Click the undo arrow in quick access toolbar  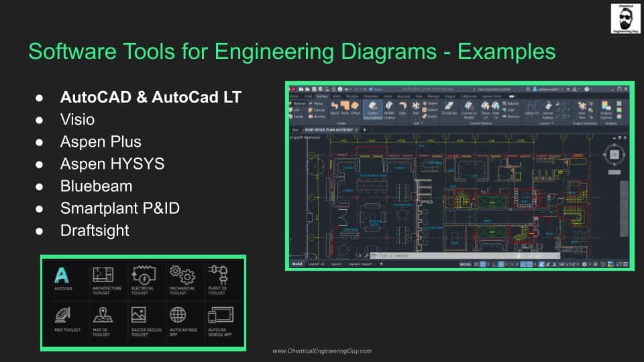[x=346, y=89]
